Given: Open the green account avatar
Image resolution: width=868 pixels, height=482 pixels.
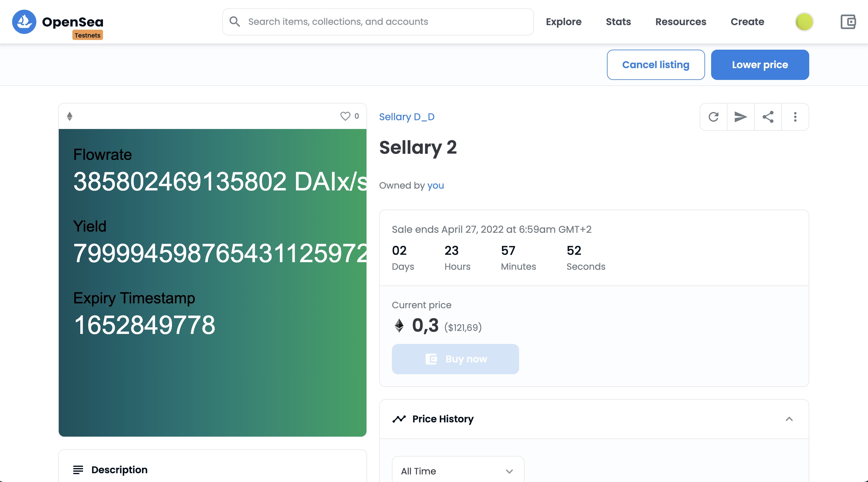Looking at the screenshot, I should (x=804, y=22).
